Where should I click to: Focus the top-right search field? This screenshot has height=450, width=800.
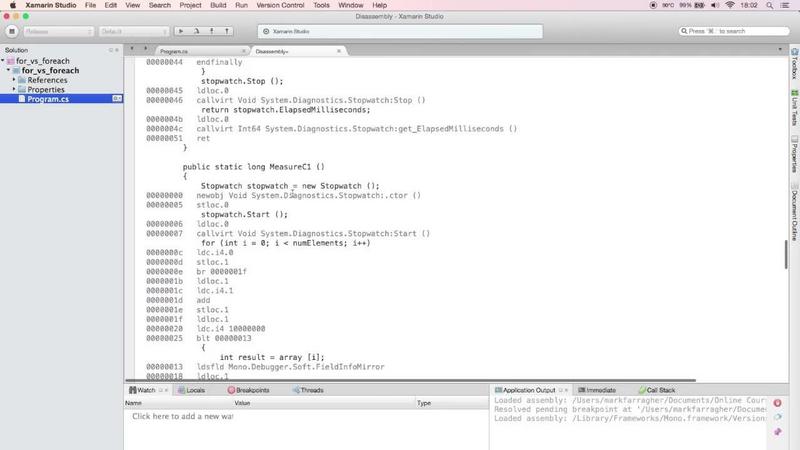(734, 31)
